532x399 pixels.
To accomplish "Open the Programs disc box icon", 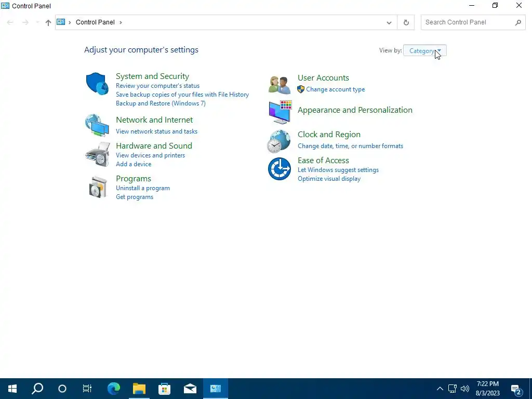I will [x=98, y=187].
